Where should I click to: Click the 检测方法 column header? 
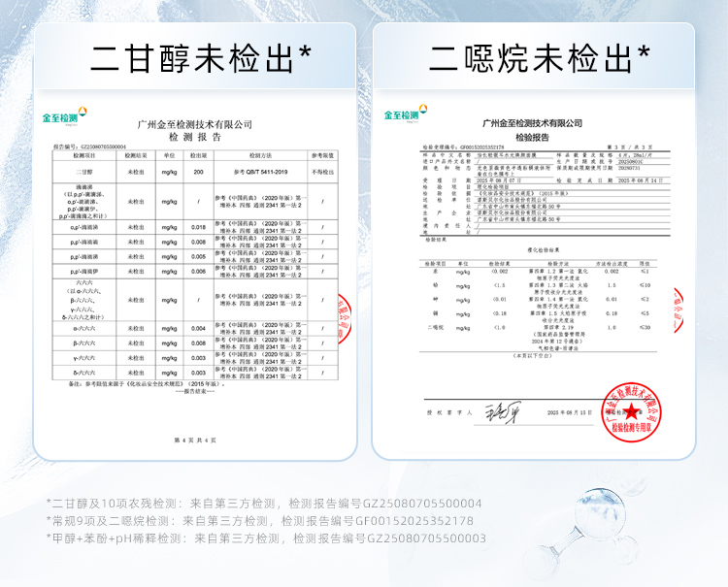(260, 155)
